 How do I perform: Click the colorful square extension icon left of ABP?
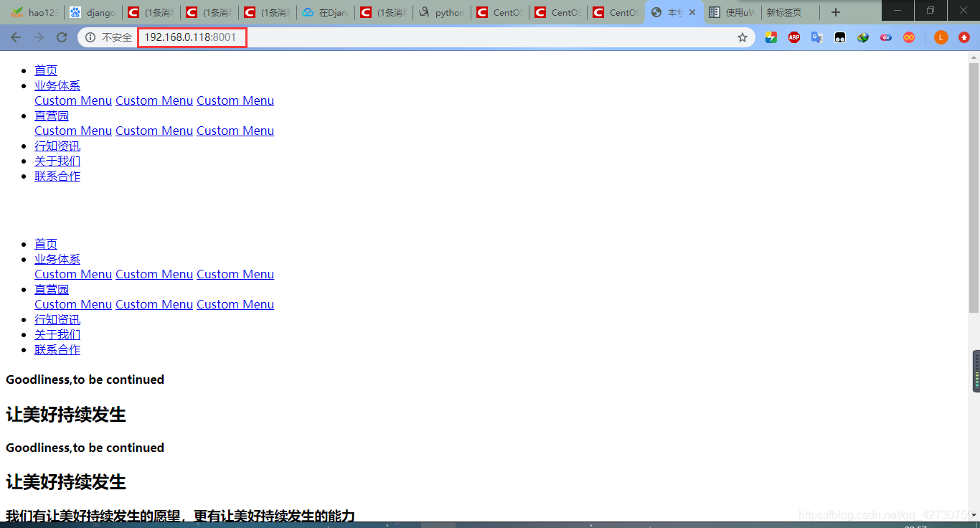click(x=771, y=37)
